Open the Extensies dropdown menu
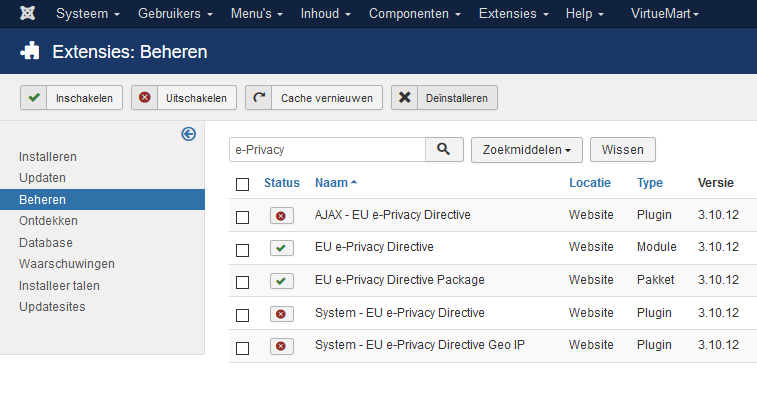Viewport: 757px width, 415px height. (513, 14)
